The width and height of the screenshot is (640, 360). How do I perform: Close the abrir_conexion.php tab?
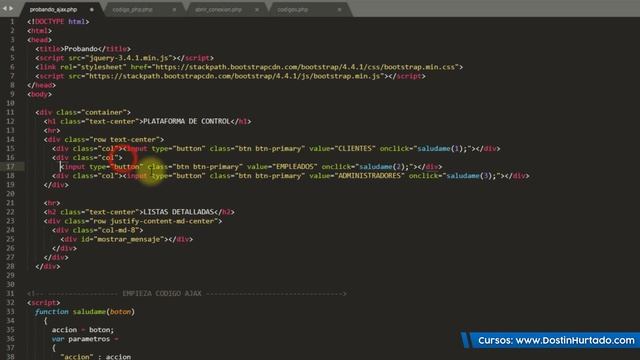[x=257, y=9]
